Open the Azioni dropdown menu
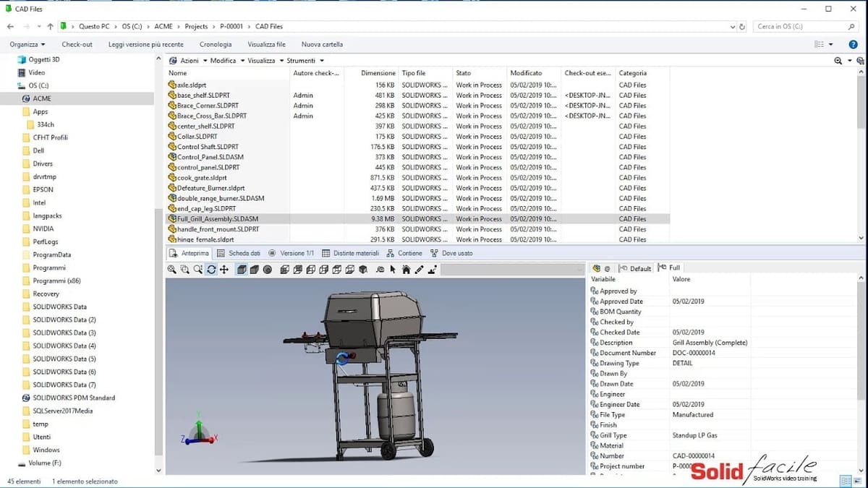 pyautogui.click(x=189, y=61)
